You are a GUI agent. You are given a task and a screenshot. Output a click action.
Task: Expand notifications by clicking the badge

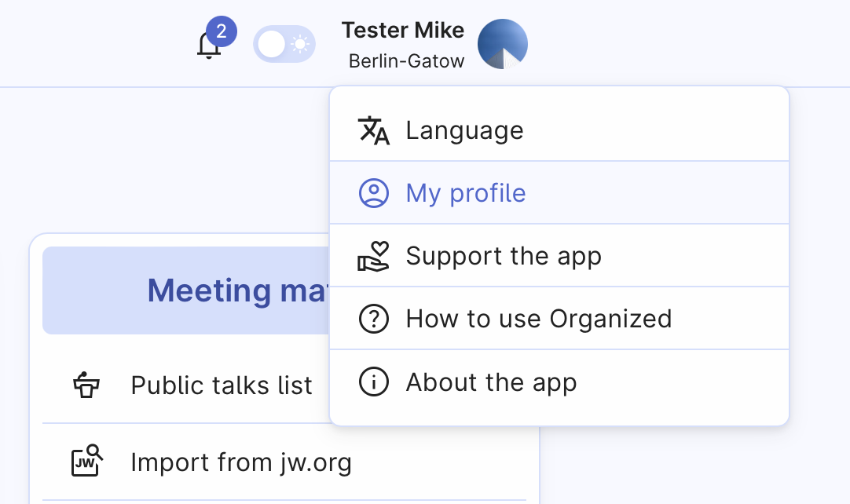(221, 29)
